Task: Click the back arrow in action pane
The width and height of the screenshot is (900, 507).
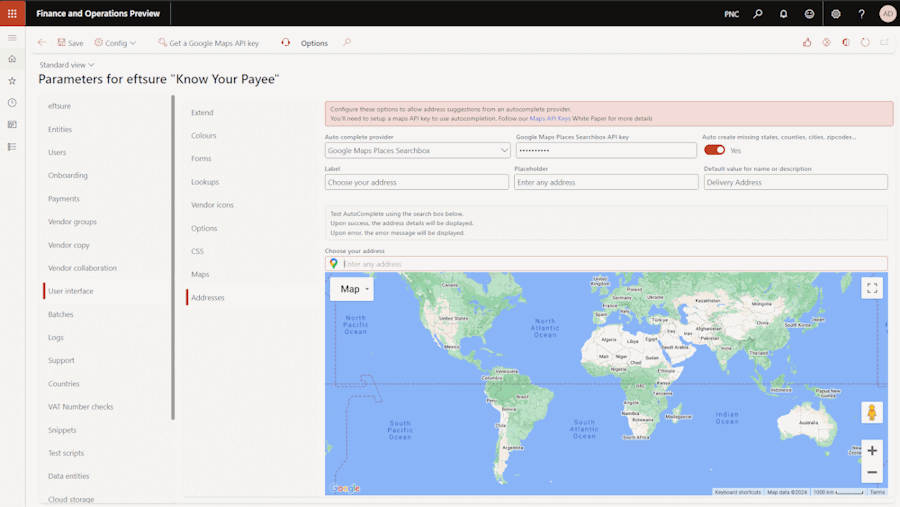Action: click(x=42, y=42)
